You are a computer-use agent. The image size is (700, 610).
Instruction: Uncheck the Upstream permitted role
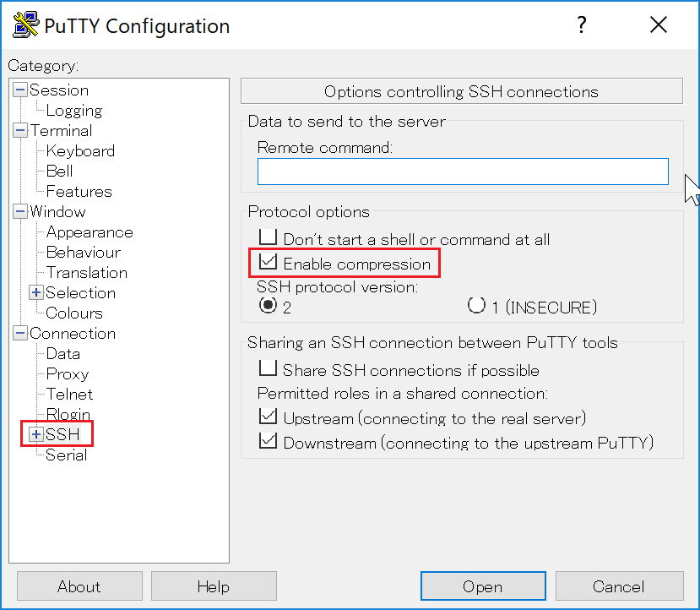coord(268,417)
